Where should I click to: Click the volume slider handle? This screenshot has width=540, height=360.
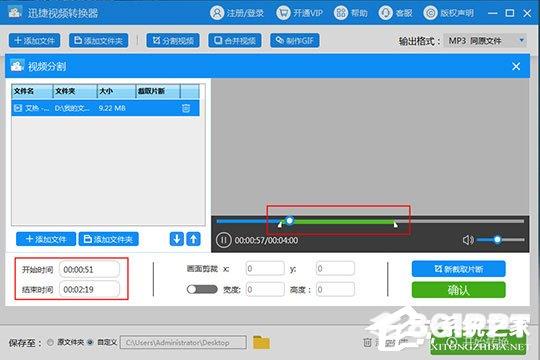pyautogui.click(x=497, y=239)
